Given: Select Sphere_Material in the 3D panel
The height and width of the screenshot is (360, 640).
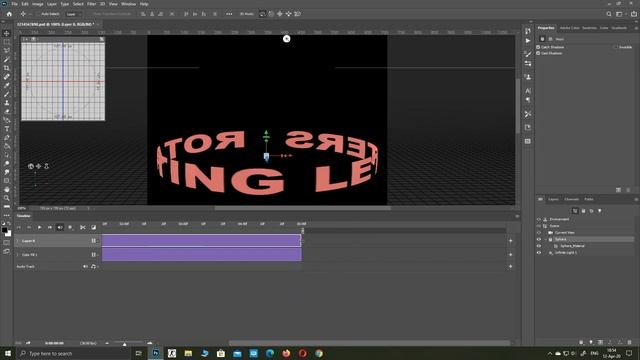Looking at the screenshot, I should click(x=572, y=246).
